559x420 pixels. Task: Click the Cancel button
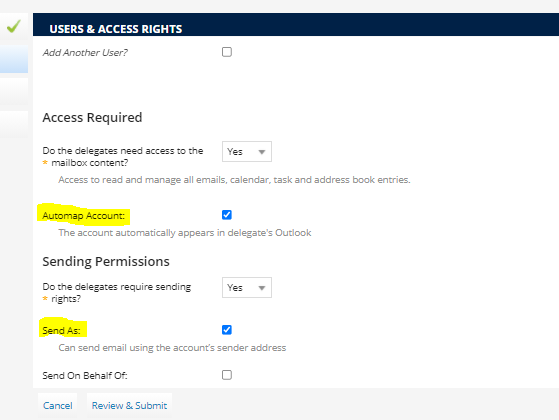[57, 405]
